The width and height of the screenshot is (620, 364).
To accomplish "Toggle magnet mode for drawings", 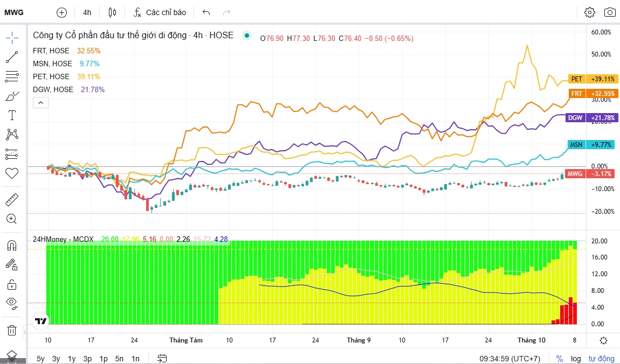I will 12,246.
